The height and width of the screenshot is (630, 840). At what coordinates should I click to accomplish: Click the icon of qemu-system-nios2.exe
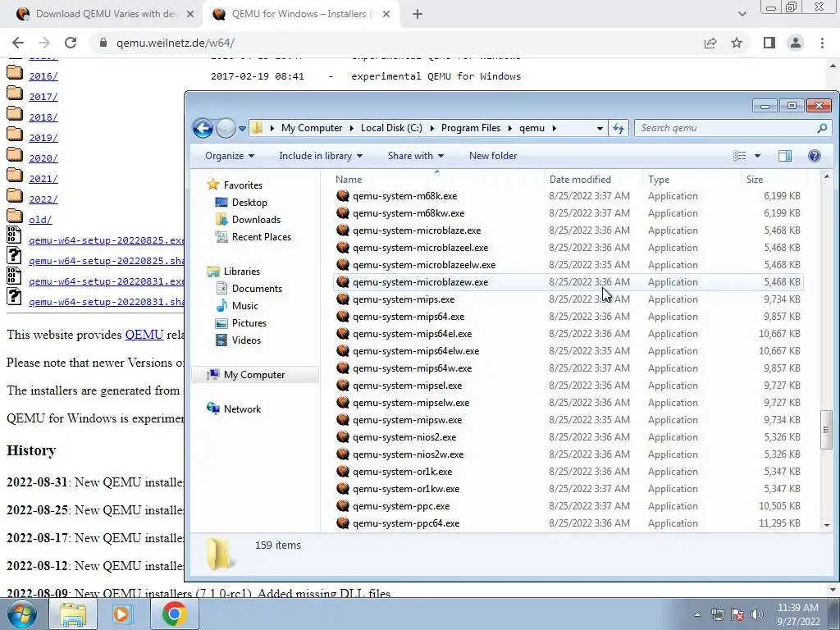tap(343, 437)
